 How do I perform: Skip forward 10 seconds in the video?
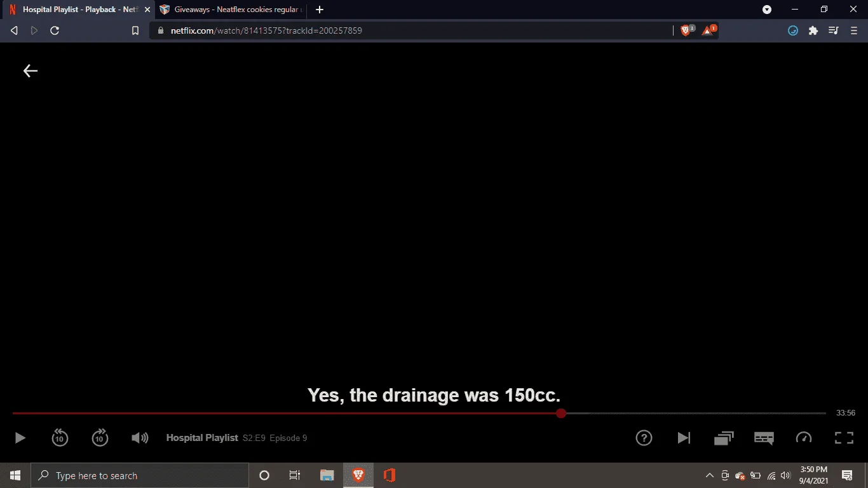point(100,437)
